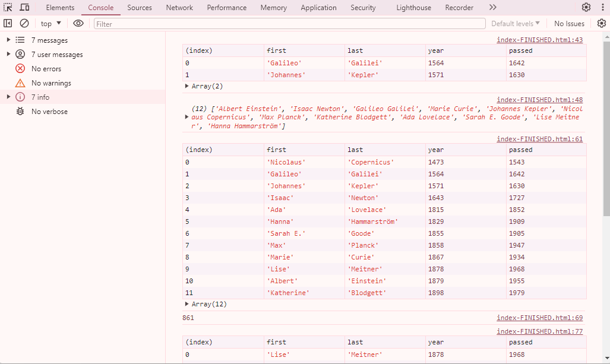Screen dimensions: 610x364
Task: Hide the console sidebar
Action: 8,23
